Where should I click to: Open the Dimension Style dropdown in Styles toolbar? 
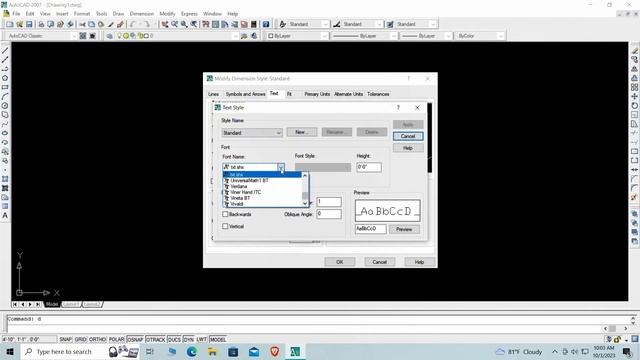click(x=362, y=24)
